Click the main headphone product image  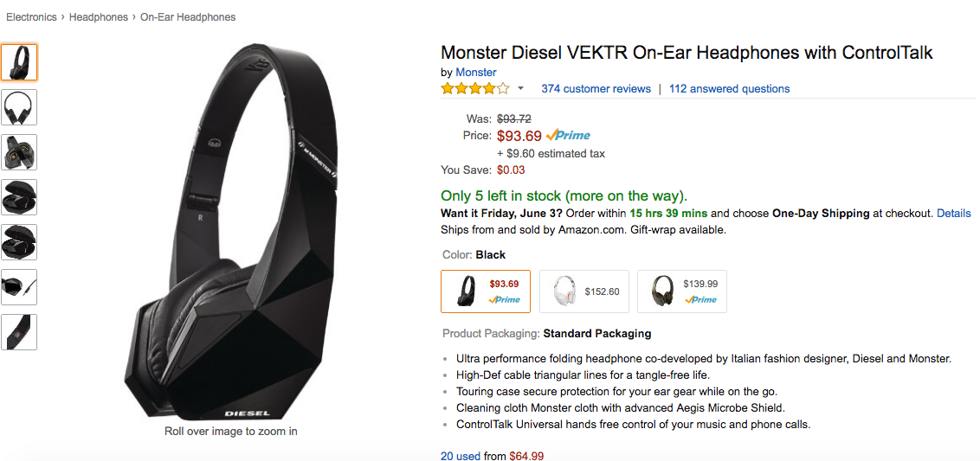pyautogui.click(x=229, y=234)
